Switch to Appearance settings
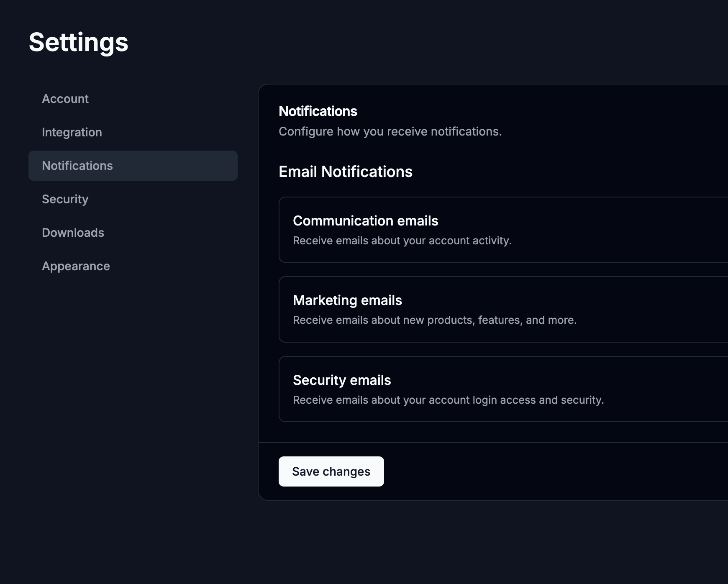 pos(76,266)
